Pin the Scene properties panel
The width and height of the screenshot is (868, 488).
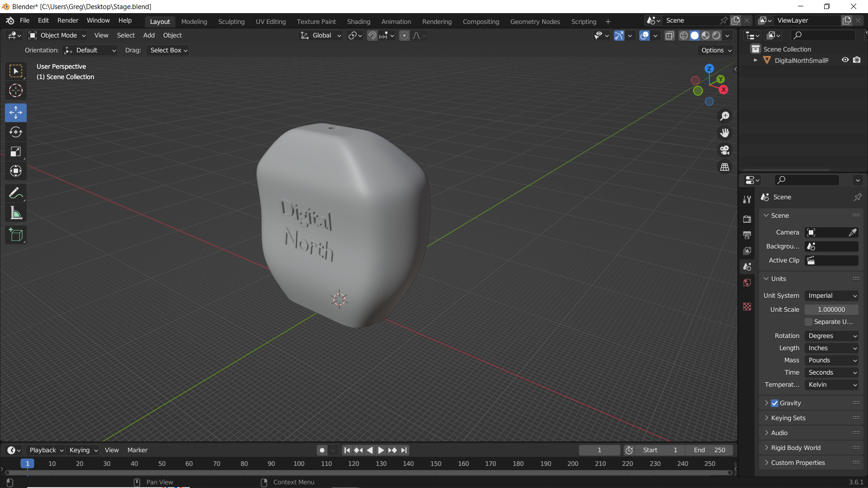pos(858,197)
